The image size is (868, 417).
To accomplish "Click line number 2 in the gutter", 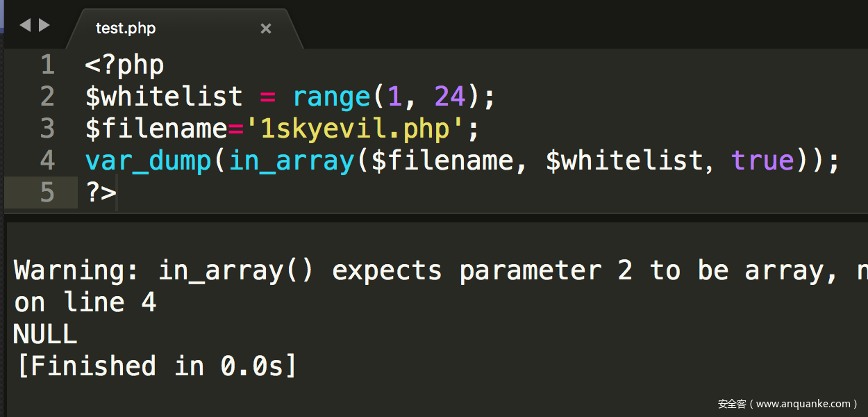I will click(47, 97).
